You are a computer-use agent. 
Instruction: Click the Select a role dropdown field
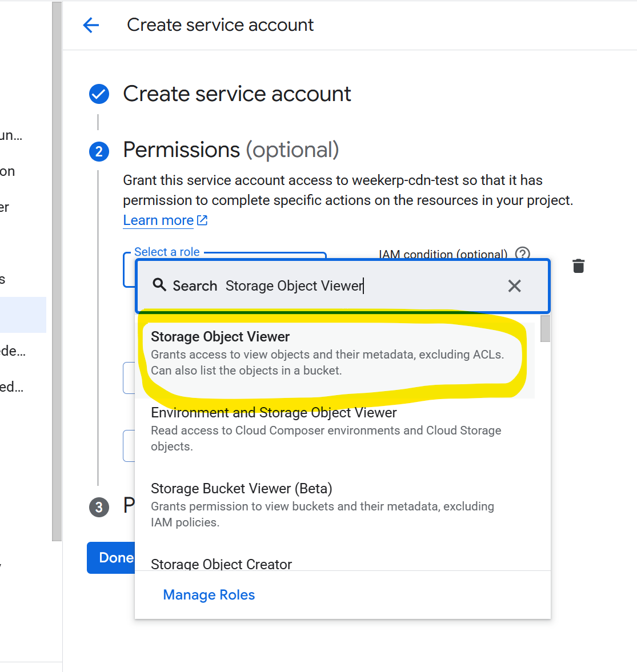(x=129, y=270)
